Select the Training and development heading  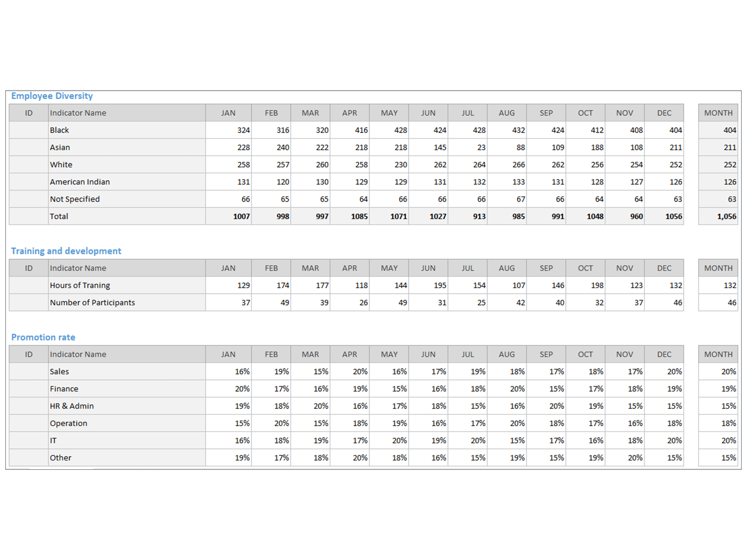66,251
